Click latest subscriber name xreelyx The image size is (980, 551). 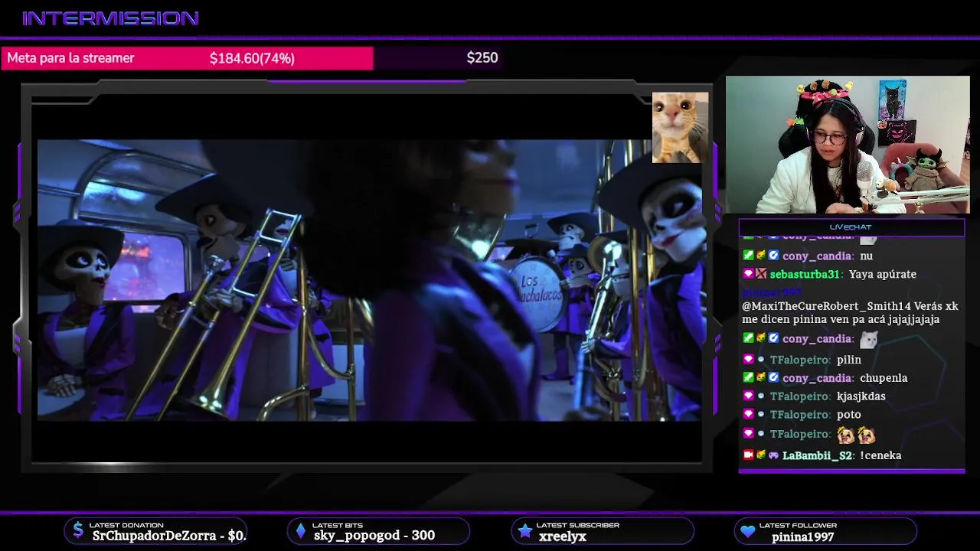click(x=563, y=536)
